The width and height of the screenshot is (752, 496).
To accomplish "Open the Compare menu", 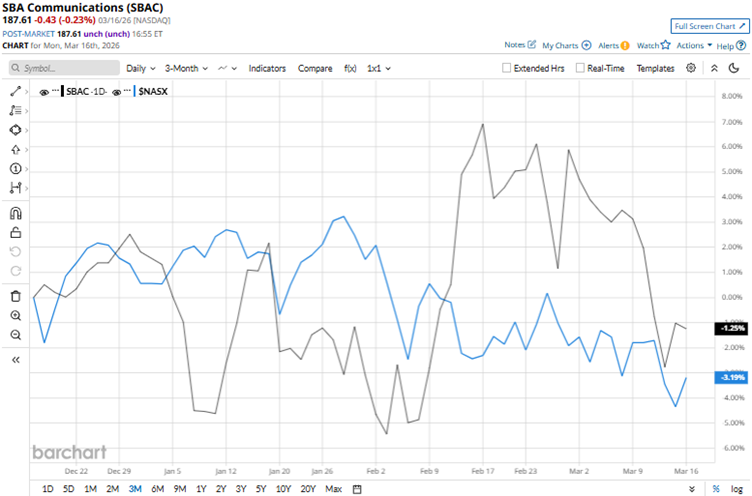I will pyautogui.click(x=315, y=68).
